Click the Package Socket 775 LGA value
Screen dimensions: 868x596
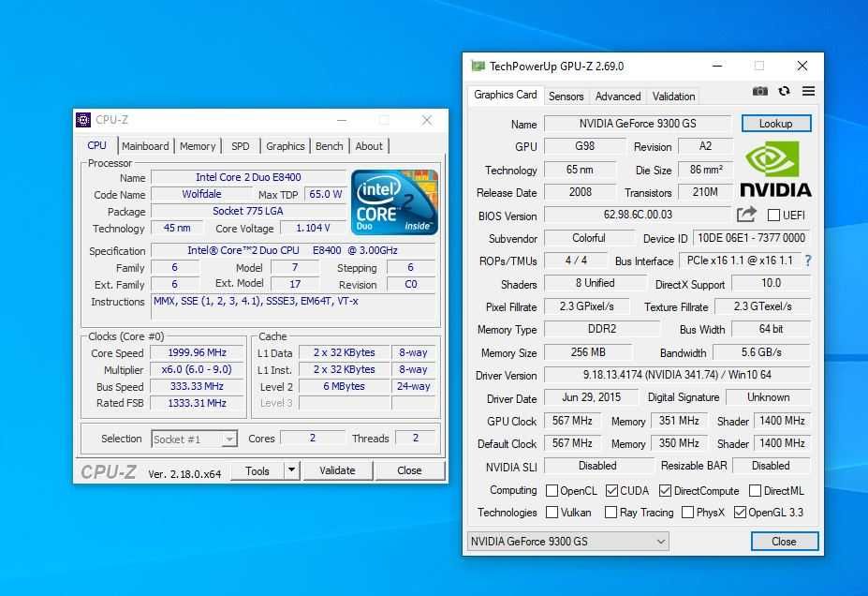(x=248, y=211)
